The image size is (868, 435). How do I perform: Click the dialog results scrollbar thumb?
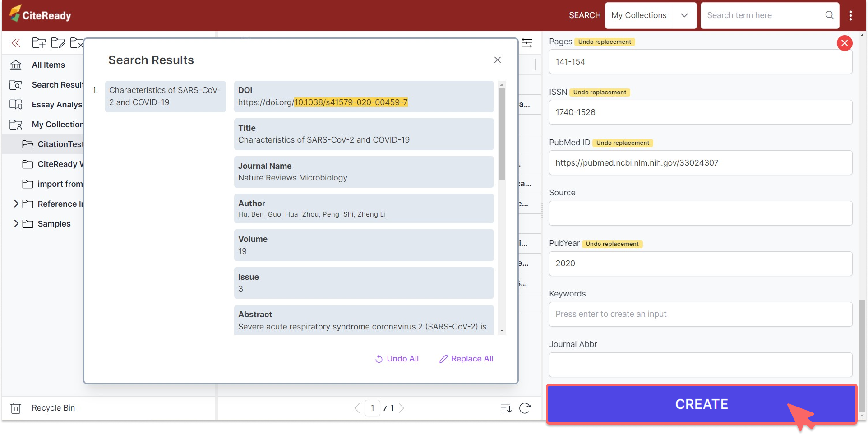(502, 134)
